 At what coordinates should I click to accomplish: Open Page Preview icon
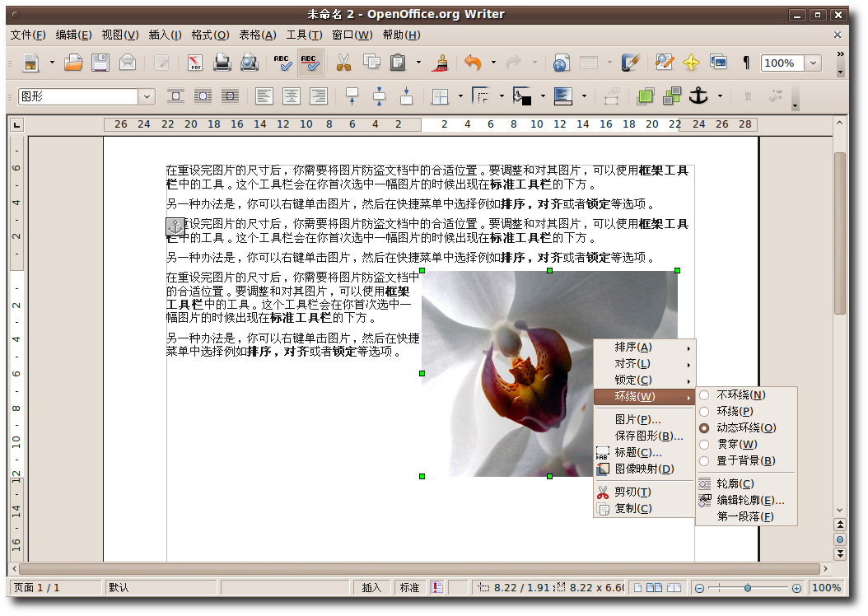point(249,63)
